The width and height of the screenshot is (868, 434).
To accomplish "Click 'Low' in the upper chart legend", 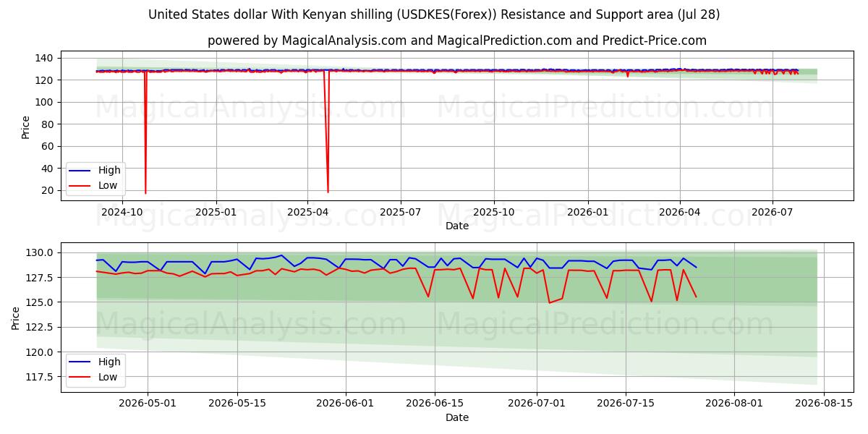I will click(109, 185).
